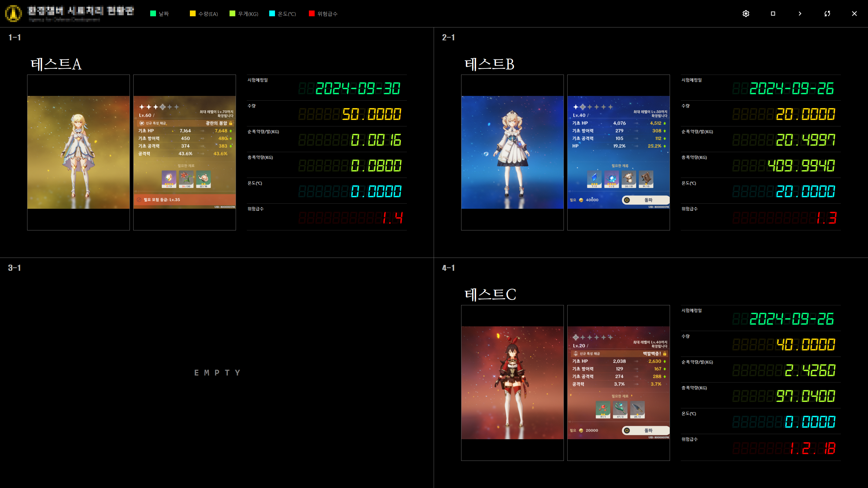Click 테스트A 시험예정일 label
The width and height of the screenshot is (868, 488).
click(x=258, y=80)
